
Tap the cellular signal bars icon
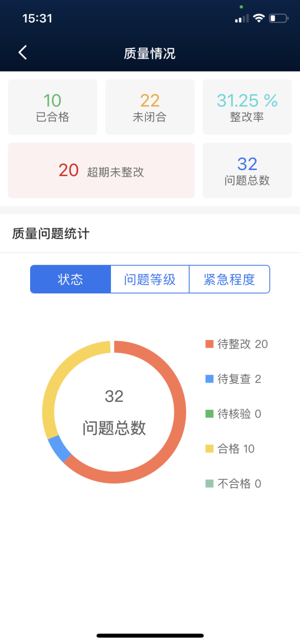pos(242,18)
